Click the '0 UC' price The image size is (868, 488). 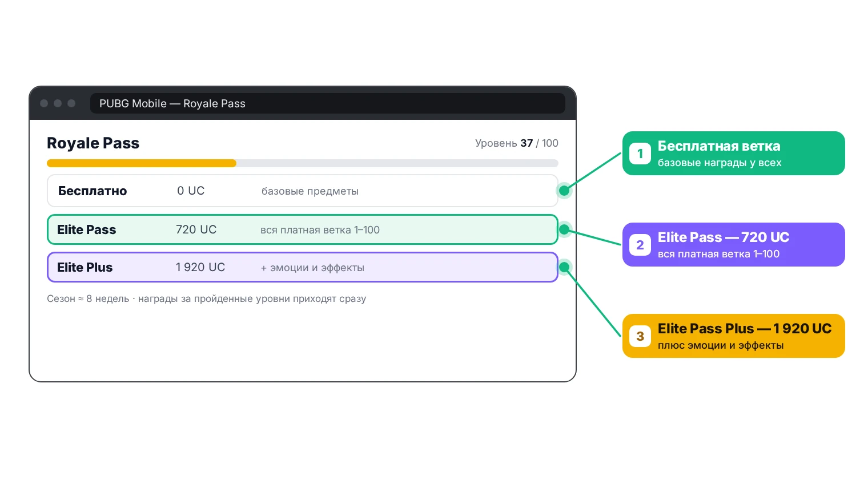(x=191, y=191)
